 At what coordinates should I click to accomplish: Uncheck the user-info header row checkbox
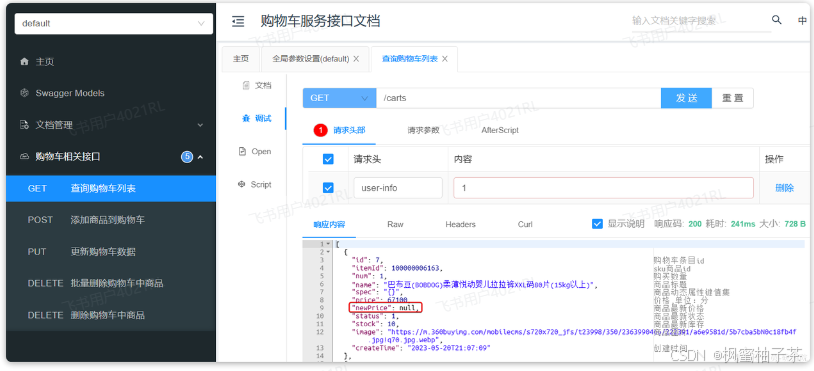click(328, 188)
